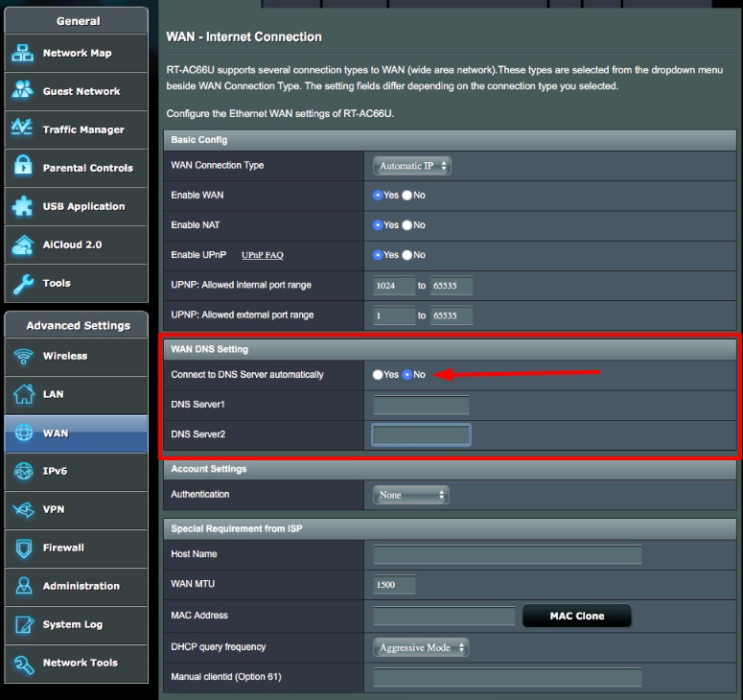Open Firewall shield icon in sidebar

click(23, 548)
